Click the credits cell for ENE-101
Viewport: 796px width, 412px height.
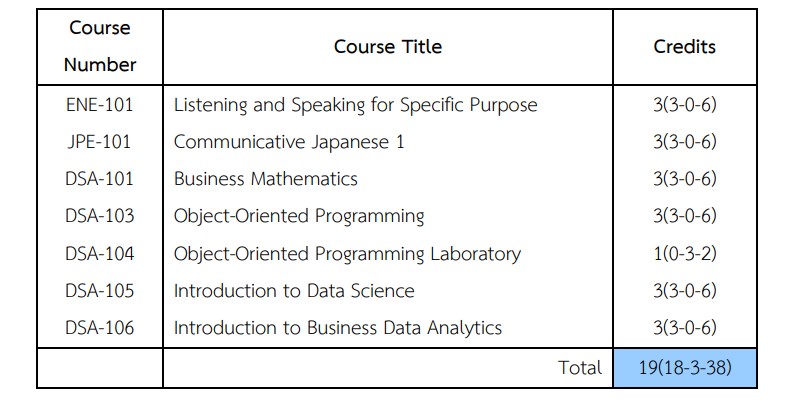coord(685,105)
